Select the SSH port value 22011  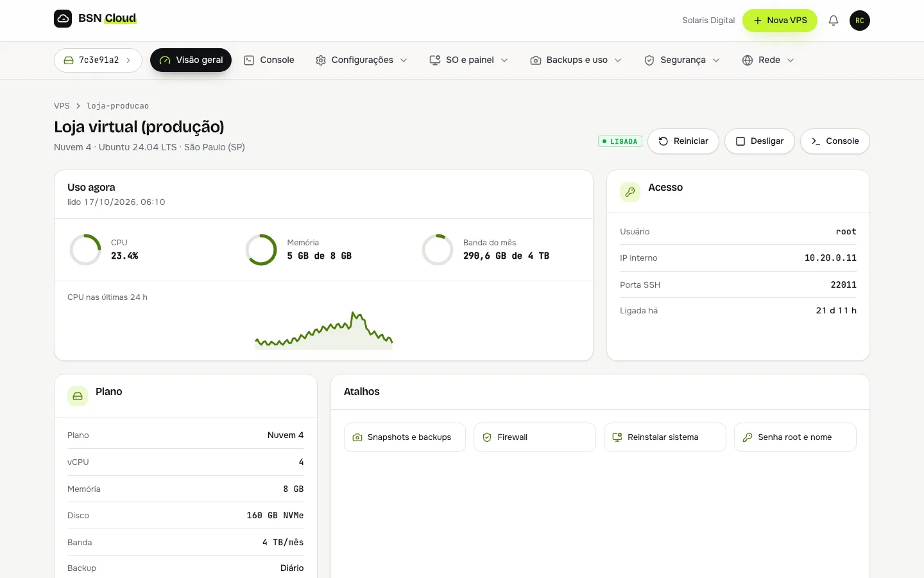point(843,285)
